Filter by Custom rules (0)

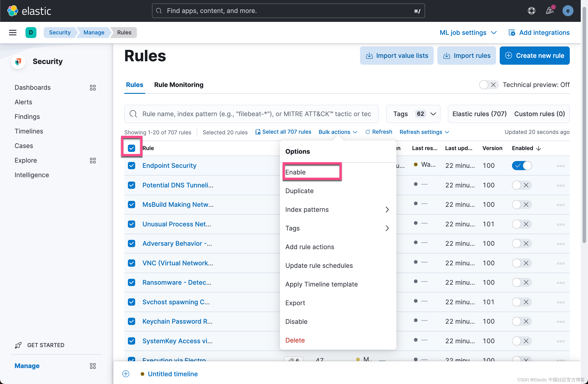(x=539, y=114)
